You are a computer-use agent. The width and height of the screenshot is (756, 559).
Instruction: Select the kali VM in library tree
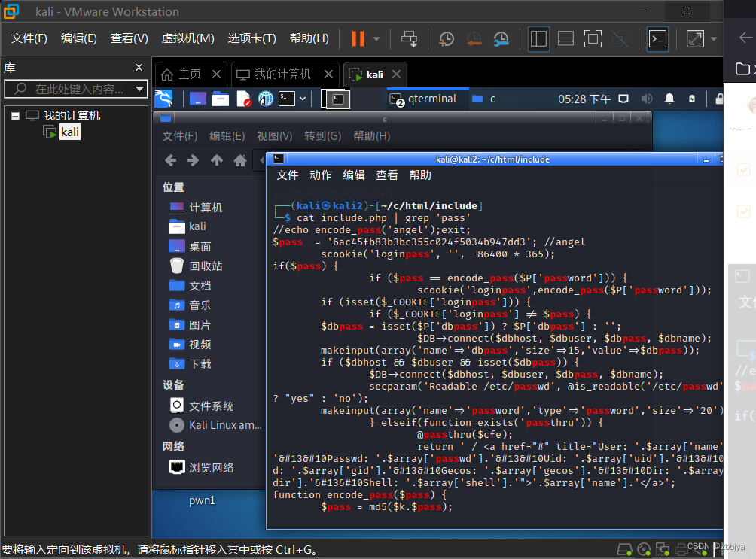(x=70, y=132)
